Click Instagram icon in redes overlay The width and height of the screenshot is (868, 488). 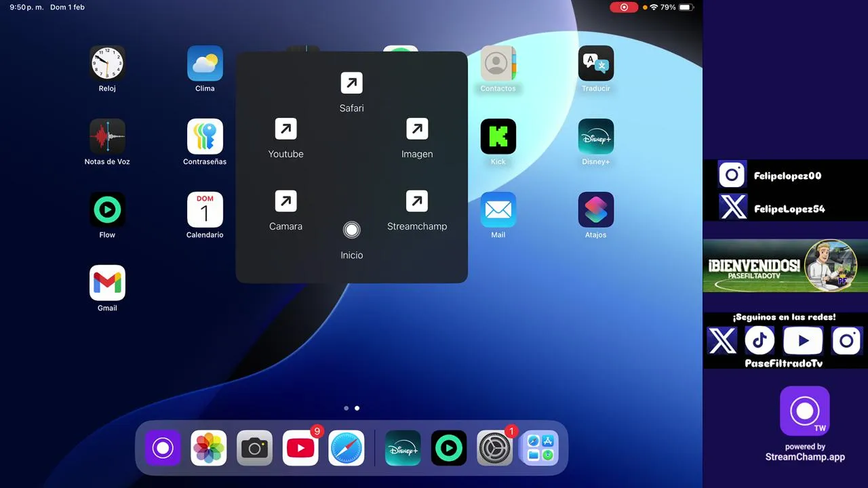[x=846, y=341]
